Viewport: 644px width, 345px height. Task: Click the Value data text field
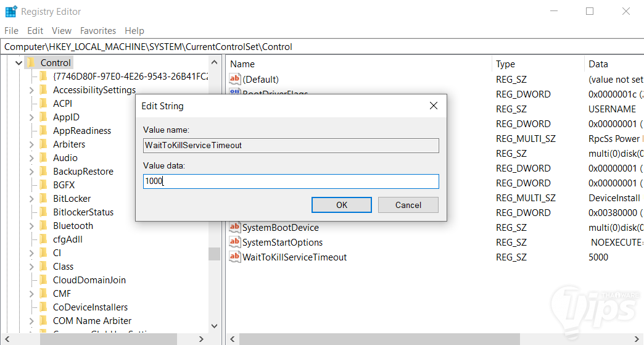click(x=291, y=181)
